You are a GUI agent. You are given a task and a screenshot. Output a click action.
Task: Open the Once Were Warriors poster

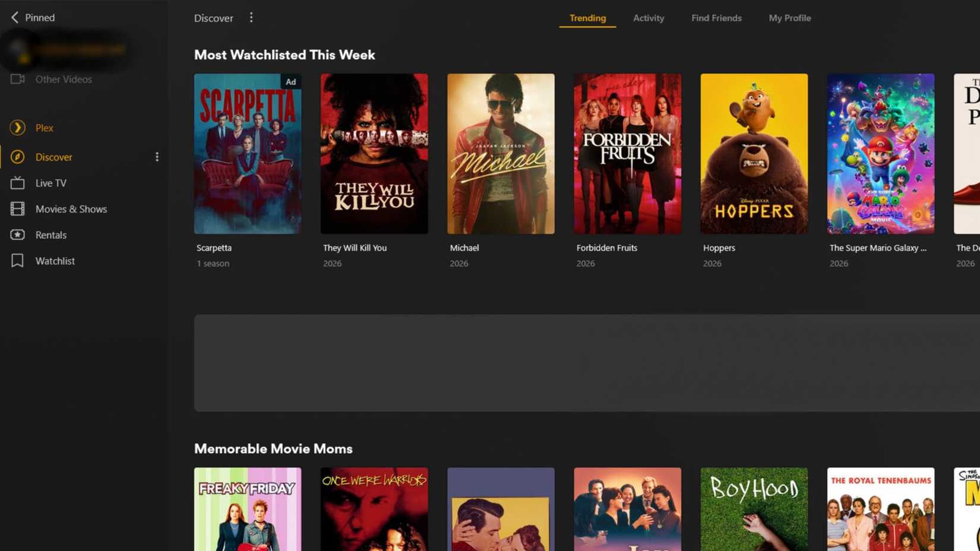pos(374,509)
